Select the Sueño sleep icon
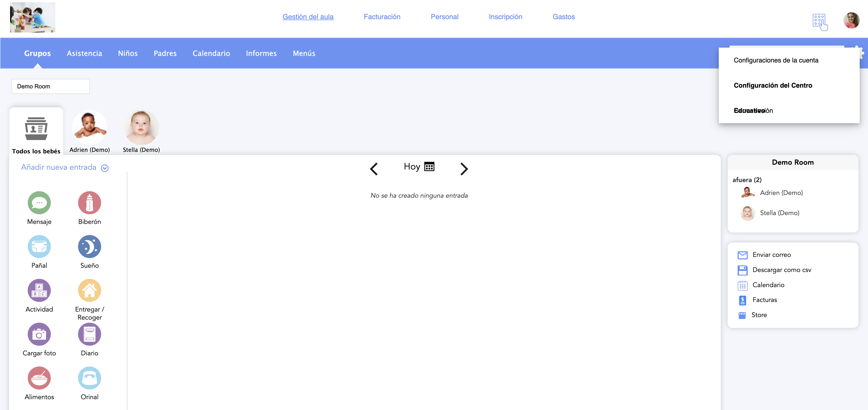This screenshot has width=868, height=410. click(89, 247)
